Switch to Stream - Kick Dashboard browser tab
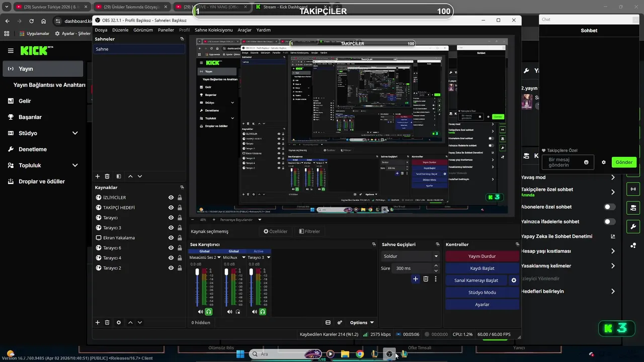Screen dimensions: 644x362 tap(286, 7)
